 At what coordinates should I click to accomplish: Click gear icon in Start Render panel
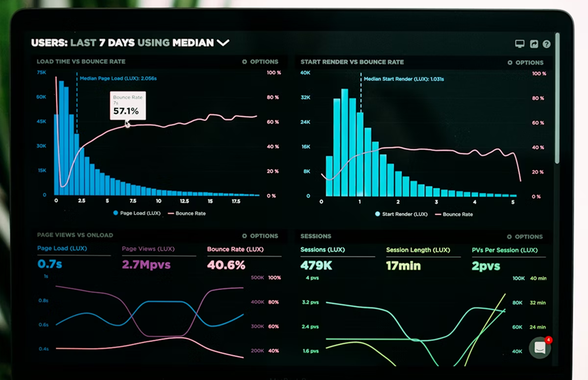pos(510,63)
